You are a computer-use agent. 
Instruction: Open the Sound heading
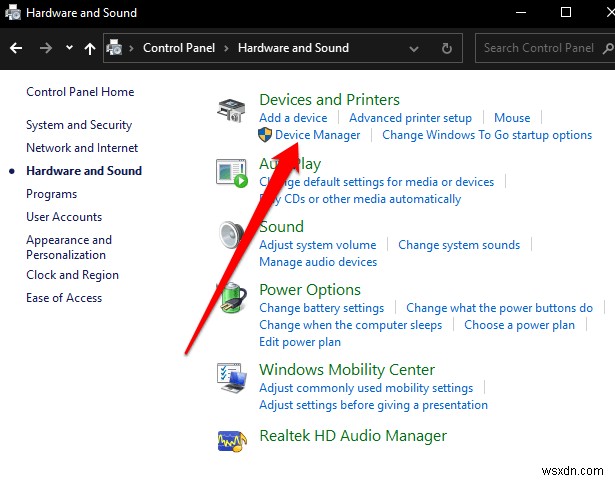coord(281,226)
